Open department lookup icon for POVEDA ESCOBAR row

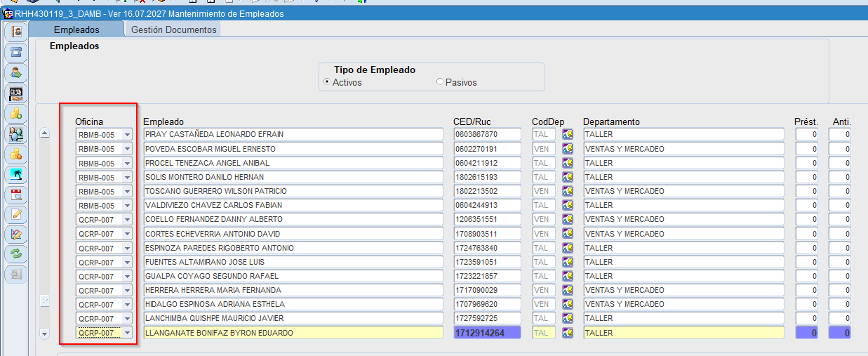(568, 149)
